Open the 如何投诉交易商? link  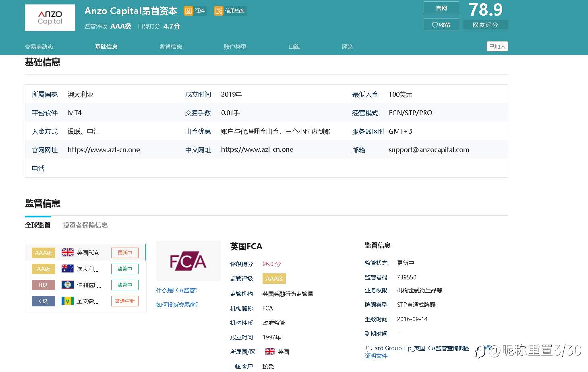point(177,305)
